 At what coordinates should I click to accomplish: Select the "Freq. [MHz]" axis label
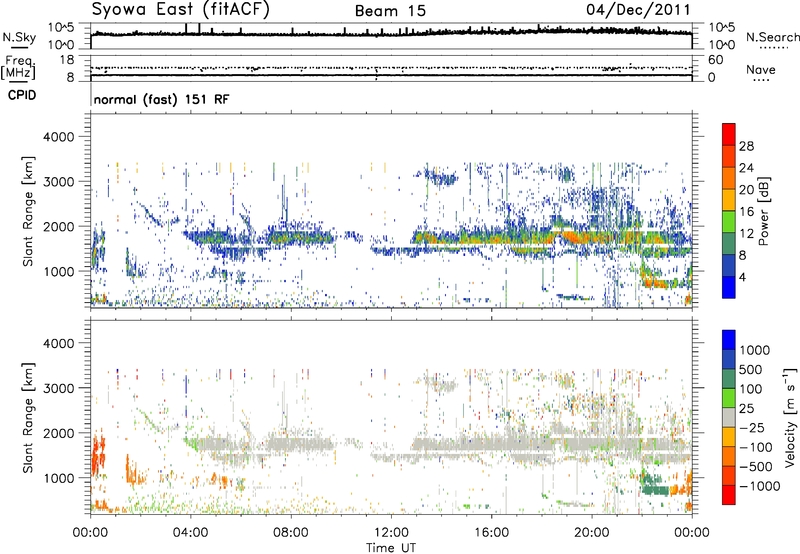pyautogui.click(x=18, y=67)
